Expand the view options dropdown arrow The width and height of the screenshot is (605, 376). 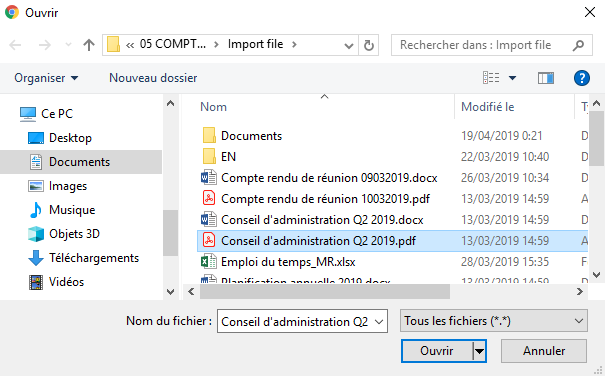[512, 78]
